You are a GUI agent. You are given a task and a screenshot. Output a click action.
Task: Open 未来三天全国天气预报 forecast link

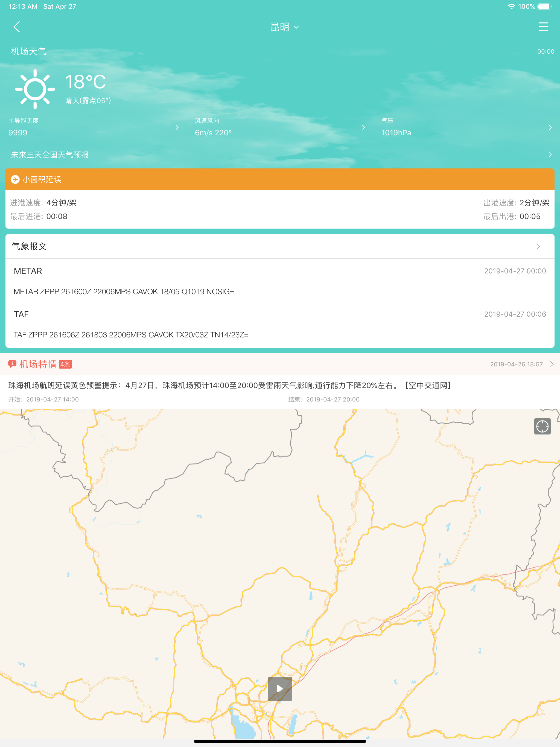coord(50,155)
